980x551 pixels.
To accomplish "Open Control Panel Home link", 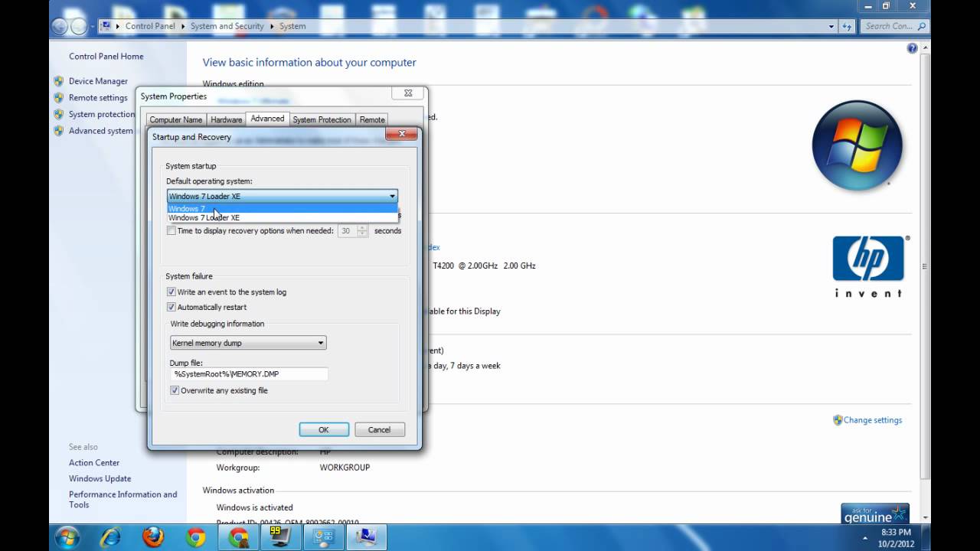I will [106, 57].
